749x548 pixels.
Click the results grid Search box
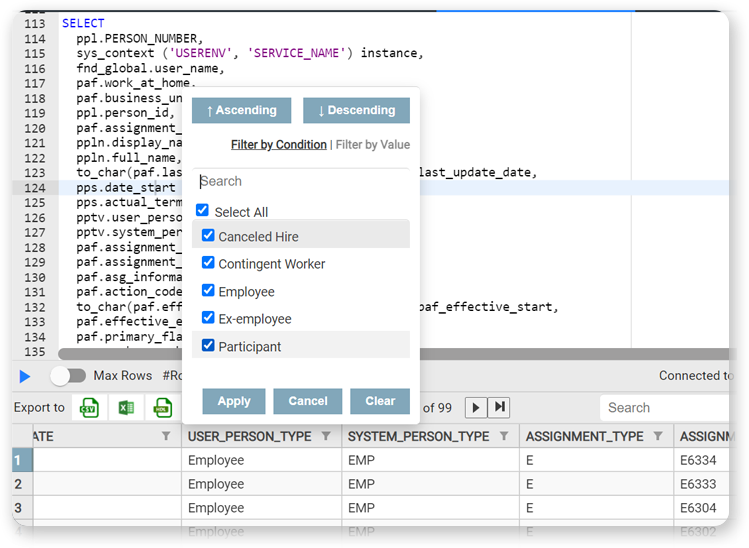tap(666, 408)
